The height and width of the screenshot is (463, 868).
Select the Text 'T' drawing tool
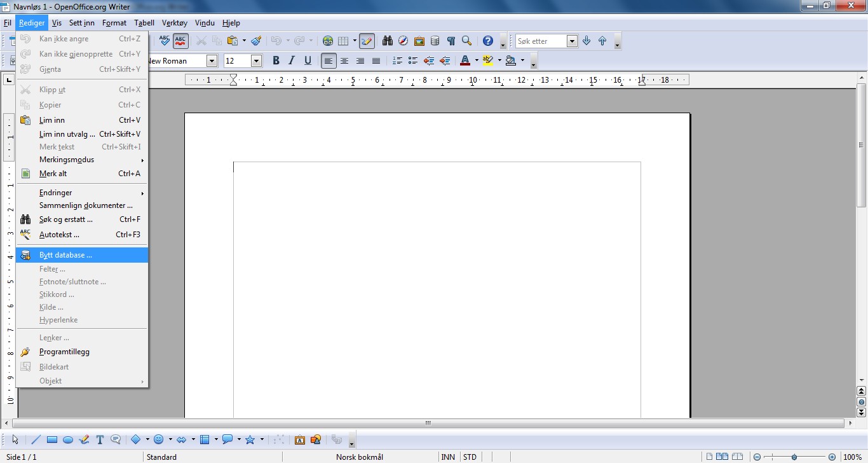[x=100, y=439]
